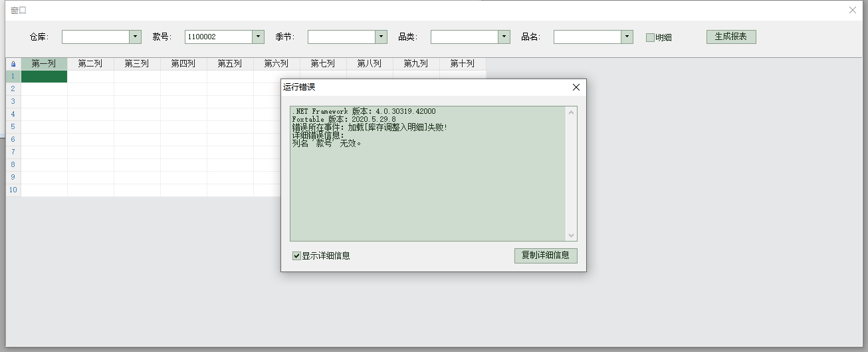Click into the 品名 input field
The width and height of the screenshot is (868, 352).
click(588, 37)
